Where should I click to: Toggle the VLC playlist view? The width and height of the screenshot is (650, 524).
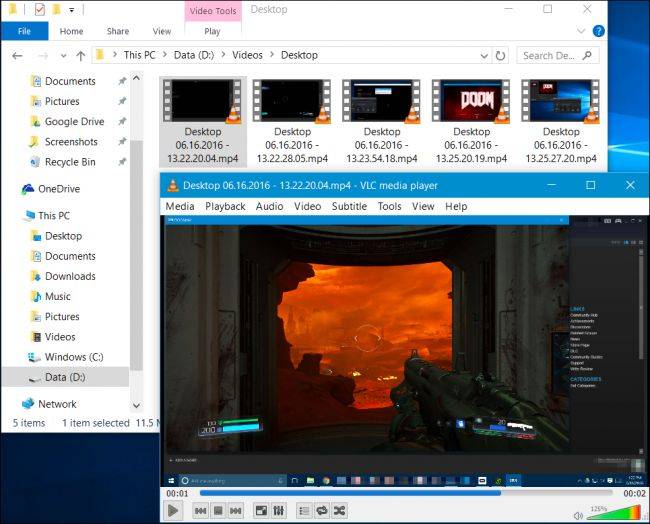pos(304,511)
